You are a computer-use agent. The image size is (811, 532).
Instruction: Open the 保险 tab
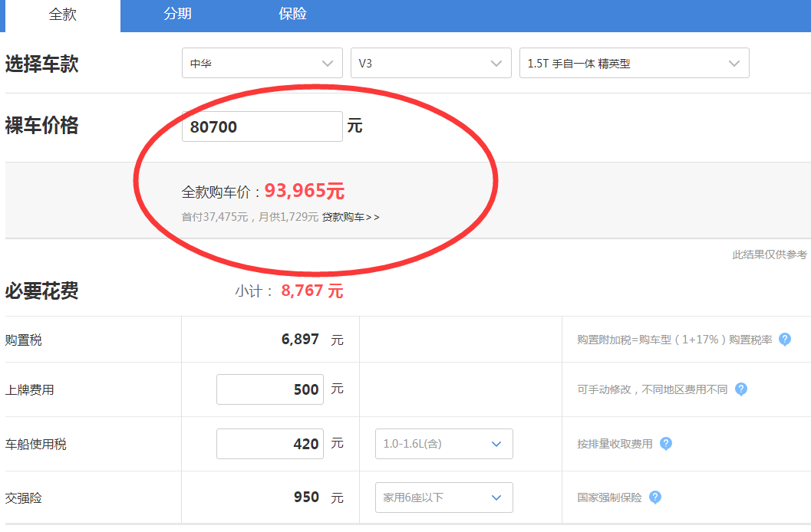(293, 14)
